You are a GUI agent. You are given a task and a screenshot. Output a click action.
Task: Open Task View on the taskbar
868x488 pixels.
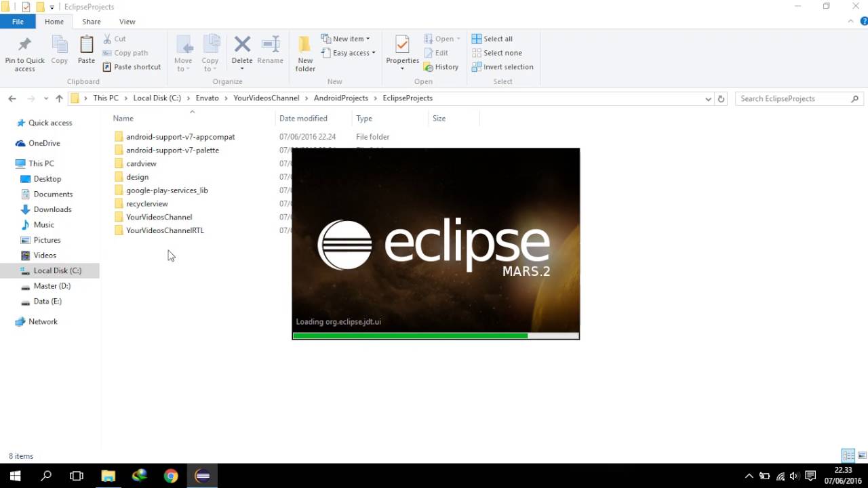tap(77, 476)
